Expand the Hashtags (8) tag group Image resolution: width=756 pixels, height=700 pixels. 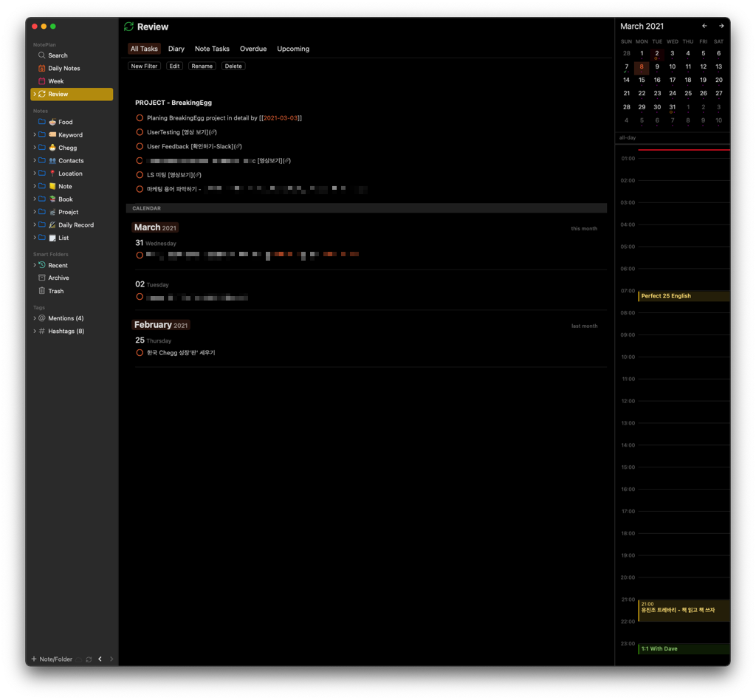35,332
